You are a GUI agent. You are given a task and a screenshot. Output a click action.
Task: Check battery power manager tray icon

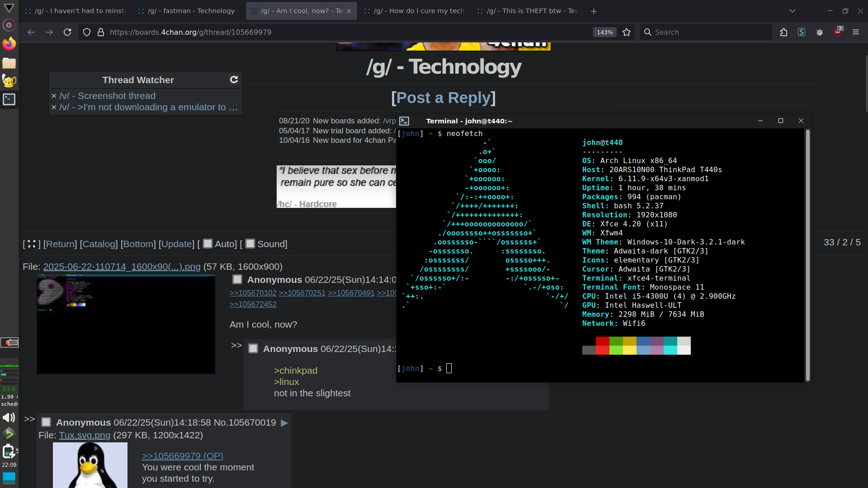[9, 451]
